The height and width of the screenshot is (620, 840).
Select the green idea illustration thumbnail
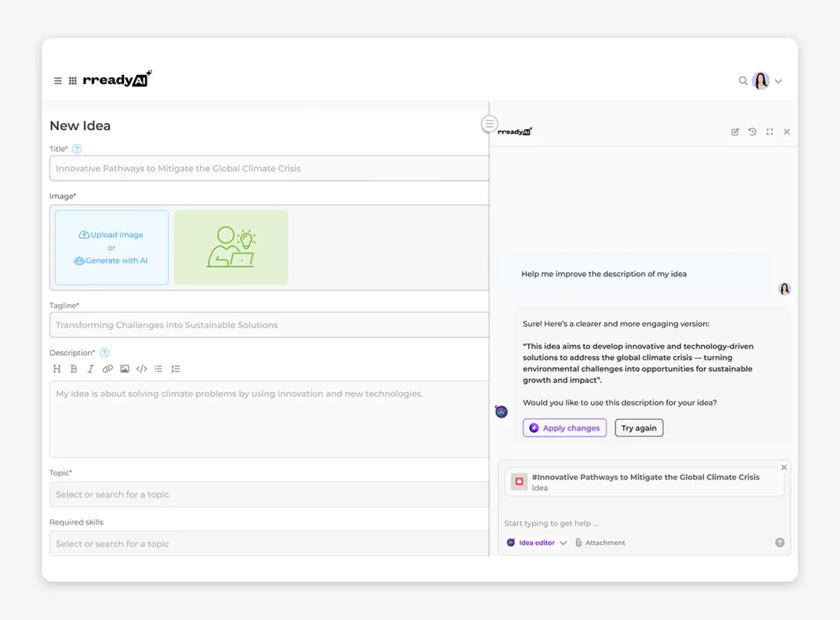pos(231,247)
